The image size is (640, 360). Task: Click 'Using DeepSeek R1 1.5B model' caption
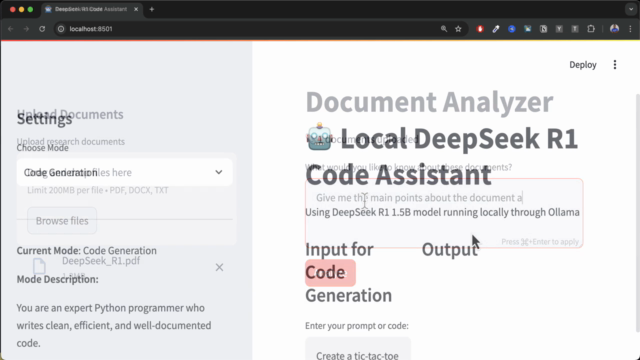tap(442, 212)
